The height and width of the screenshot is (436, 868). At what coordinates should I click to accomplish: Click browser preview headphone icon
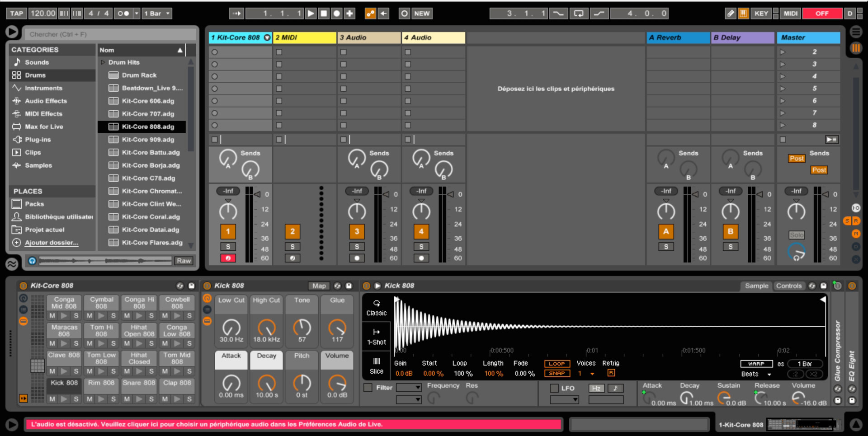tap(32, 261)
